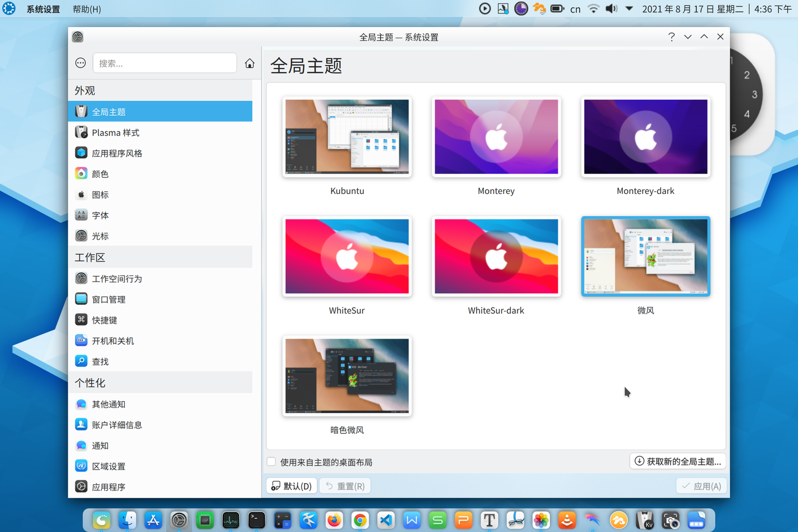Select the WhiteSur theme thumbnail
Screen dimensions: 798x532
347,257
